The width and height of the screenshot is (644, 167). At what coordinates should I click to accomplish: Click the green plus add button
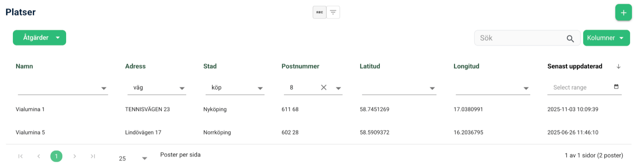(623, 12)
